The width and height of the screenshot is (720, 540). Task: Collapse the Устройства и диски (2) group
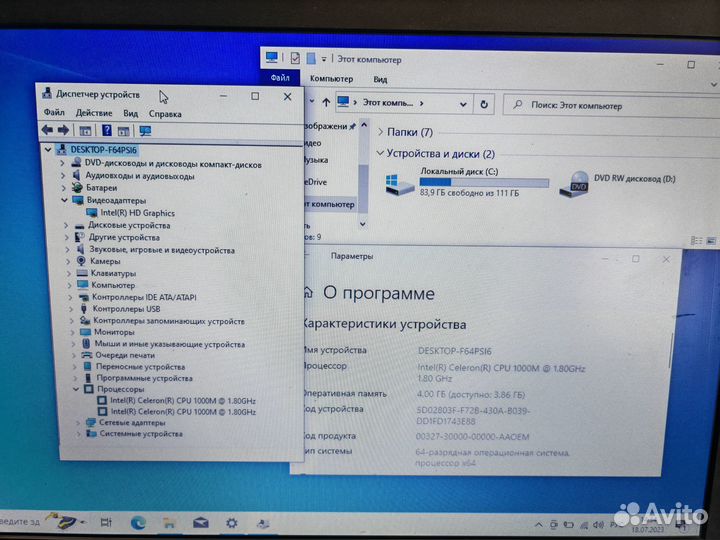coord(380,153)
